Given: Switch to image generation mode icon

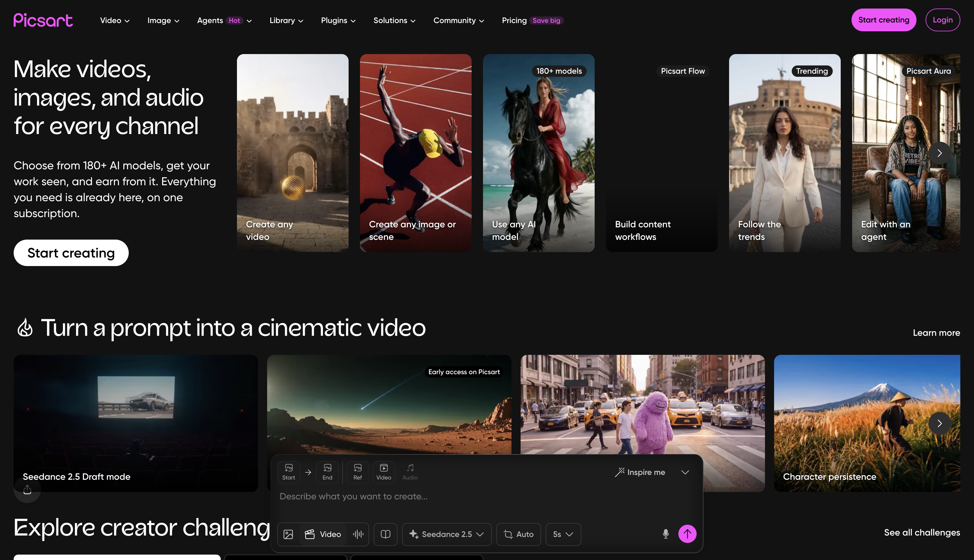Looking at the screenshot, I should pyautogui.click(x=288, y=534).
